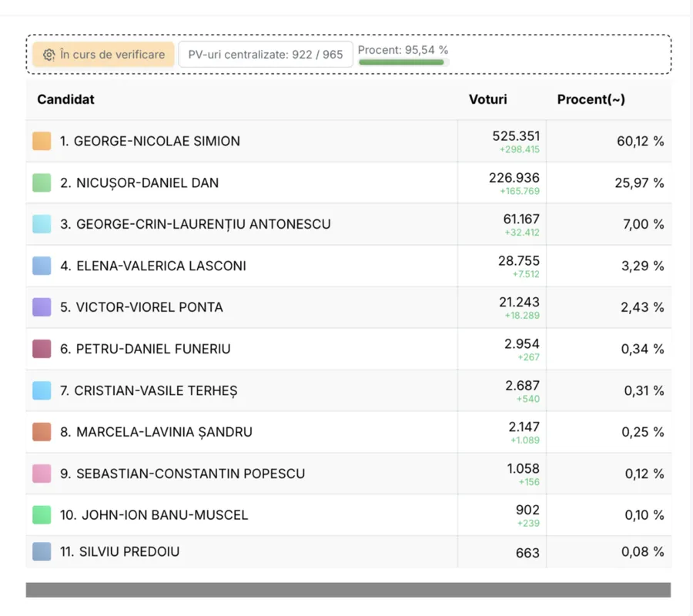
Task: Select the John-Ion Banu-Muscel candidate row
Action: click(x=349, y=515)
